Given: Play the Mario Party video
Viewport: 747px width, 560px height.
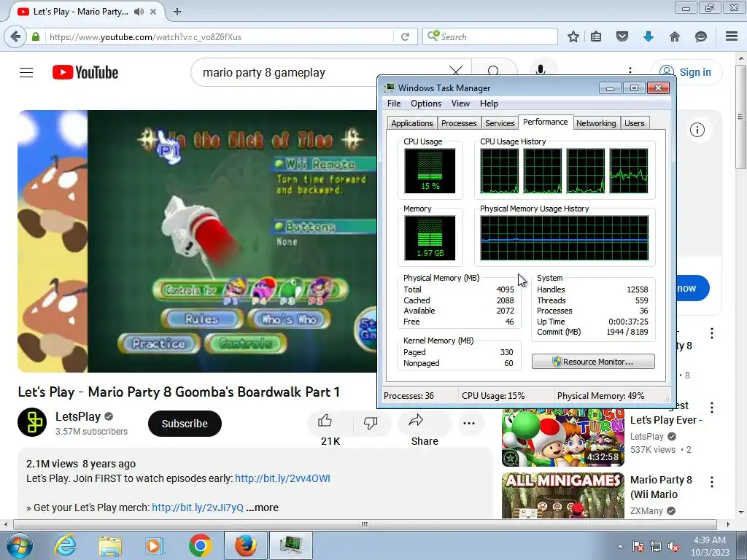Looking at the screenshot, I should point(197,241).
